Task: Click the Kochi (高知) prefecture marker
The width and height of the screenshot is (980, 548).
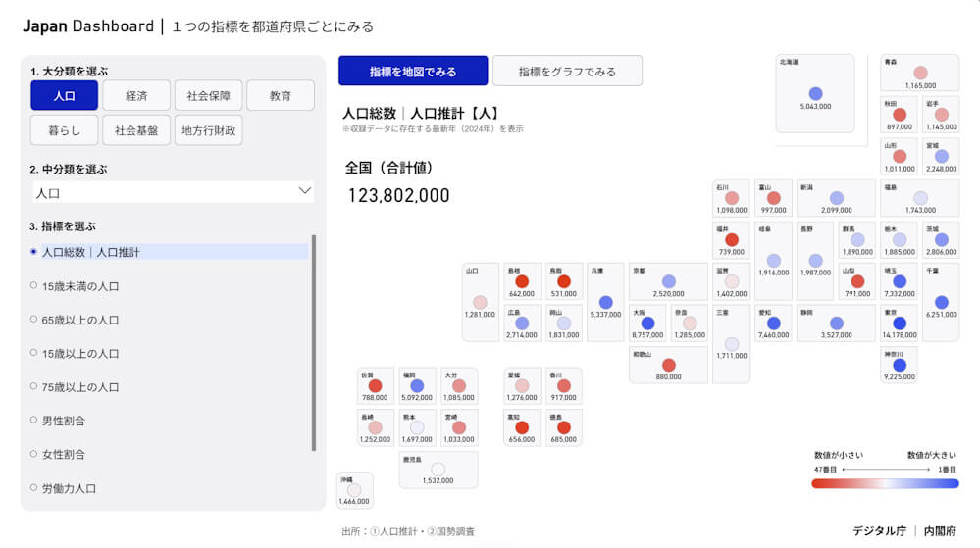Action: [522, 427]
